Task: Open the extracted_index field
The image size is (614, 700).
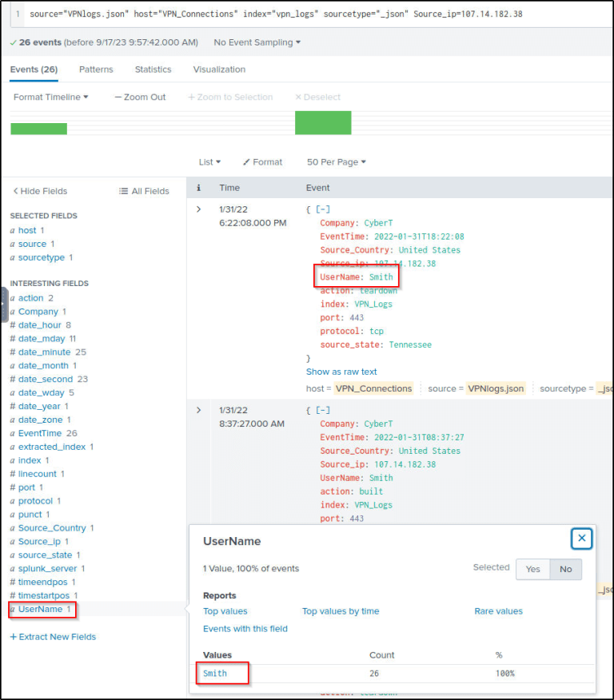Action: [52, 447]
